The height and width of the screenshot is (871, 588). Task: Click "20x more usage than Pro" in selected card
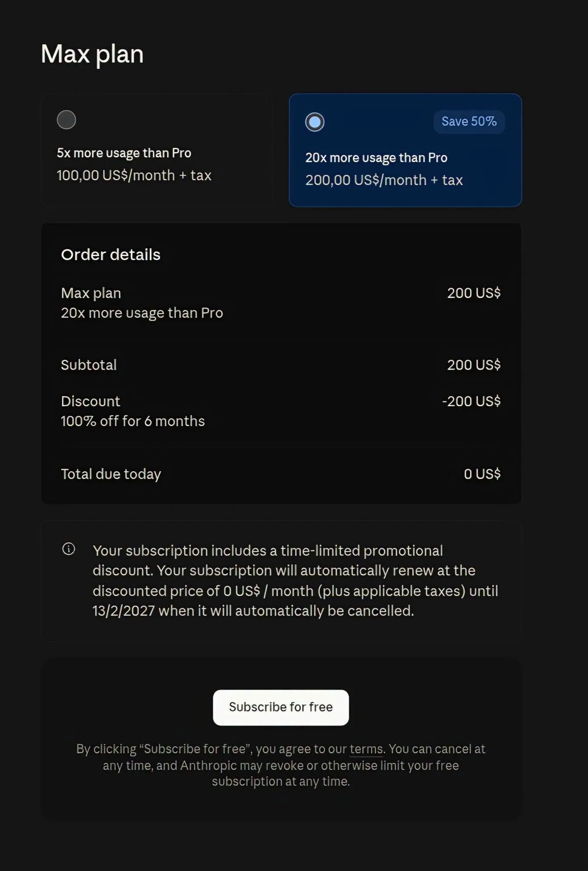pyautogui.click(x=376, y=158)
